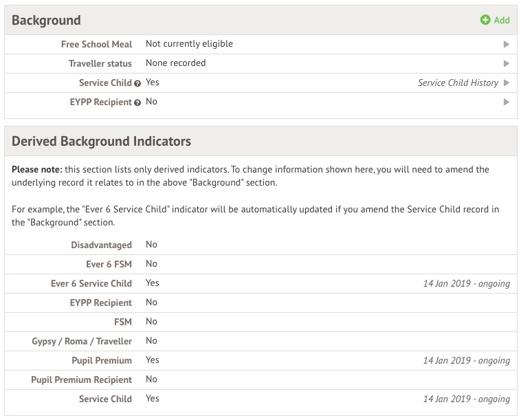Expand the Free School Meal row arrow
Viewport: 521px width, 420px height.
tap(507, 44)
